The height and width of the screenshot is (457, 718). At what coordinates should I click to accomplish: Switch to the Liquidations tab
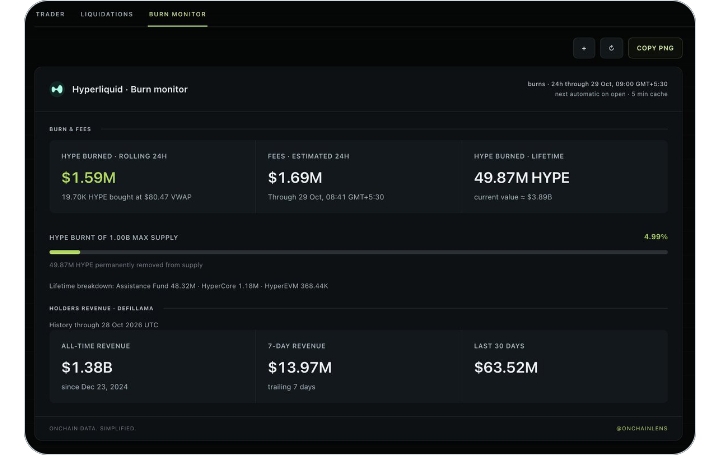click(x=107, y=14)
